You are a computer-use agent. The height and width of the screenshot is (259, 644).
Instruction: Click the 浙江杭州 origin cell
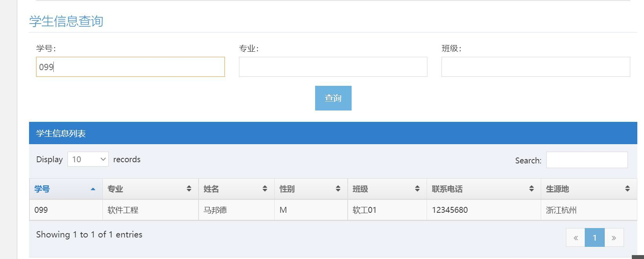(589, 210)
